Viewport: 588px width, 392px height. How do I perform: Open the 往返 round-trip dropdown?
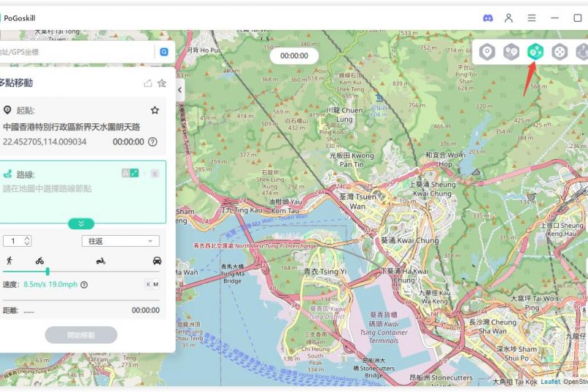point(120,241)
